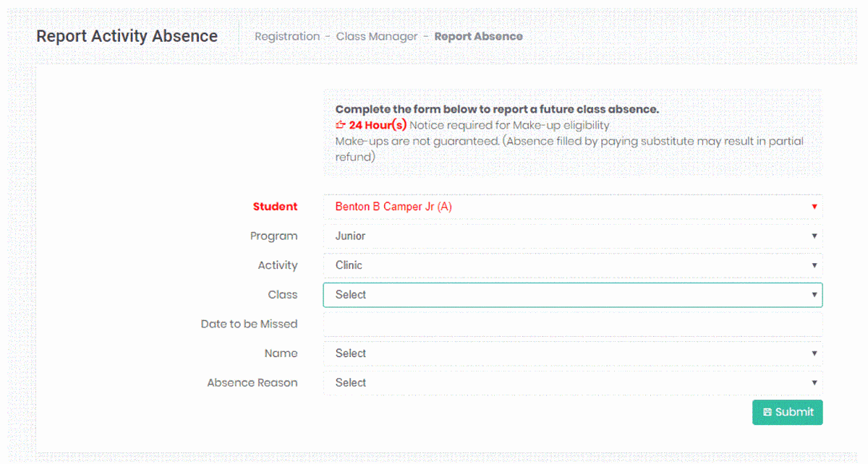Click the pointing hand icon beside 24 Hour(s)
This screenshot has width=868, height=464.
(341, 126)
